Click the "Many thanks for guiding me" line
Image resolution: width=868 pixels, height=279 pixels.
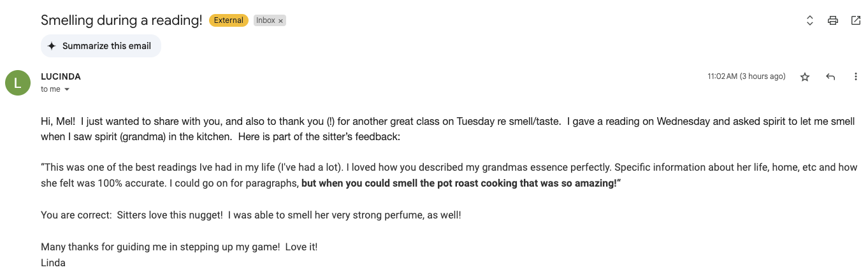(178, 247)
